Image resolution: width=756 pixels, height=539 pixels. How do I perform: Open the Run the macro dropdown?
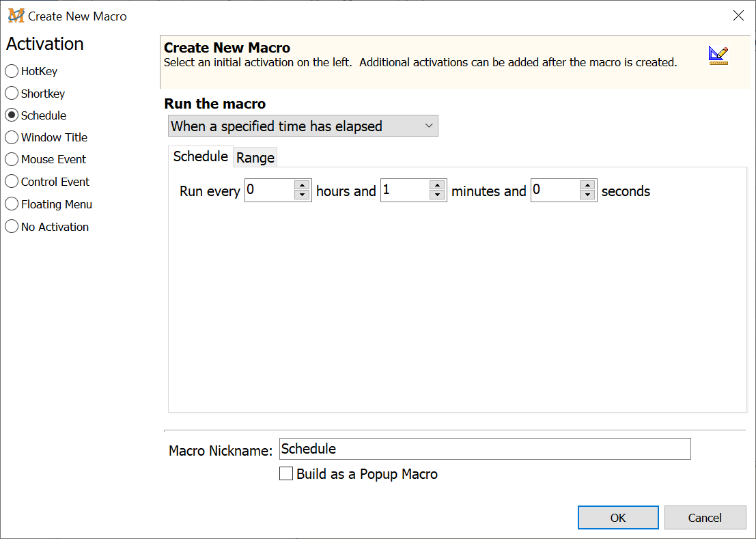click(x=303, y=126)
